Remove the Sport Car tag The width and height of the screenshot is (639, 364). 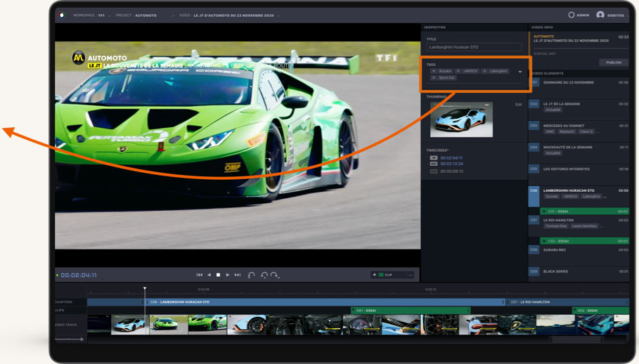click(x=433, y=77)
